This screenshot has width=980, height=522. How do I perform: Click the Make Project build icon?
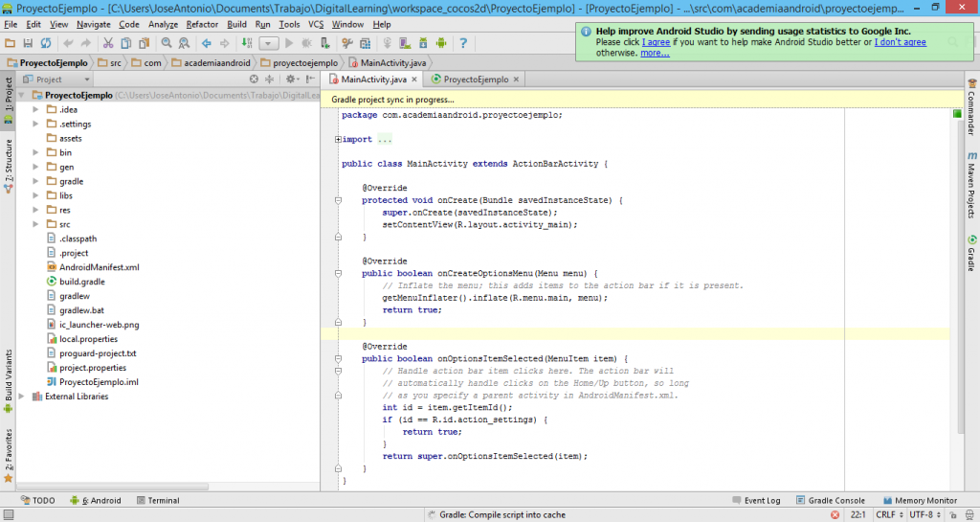248,43
